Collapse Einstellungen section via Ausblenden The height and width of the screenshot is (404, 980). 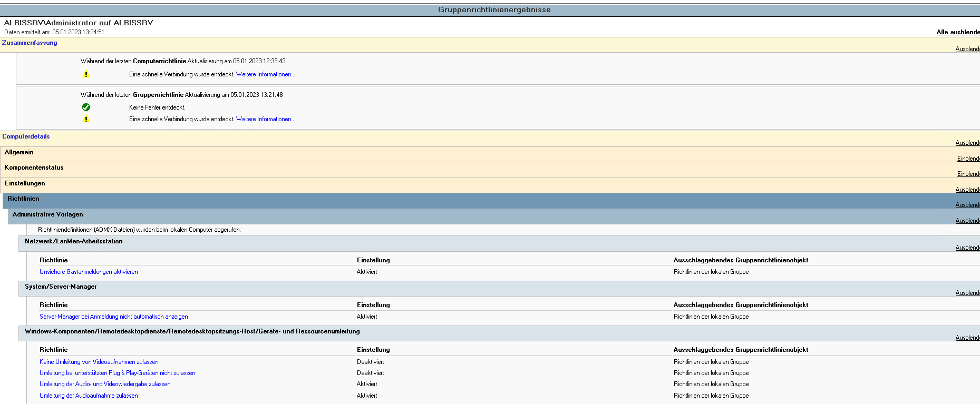click(x=967, y=190)
